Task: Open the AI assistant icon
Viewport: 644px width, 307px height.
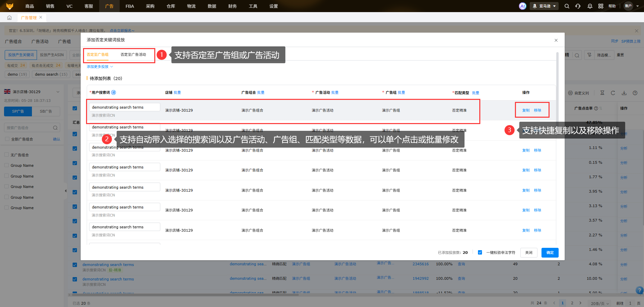Action: (x=522, y=6)
